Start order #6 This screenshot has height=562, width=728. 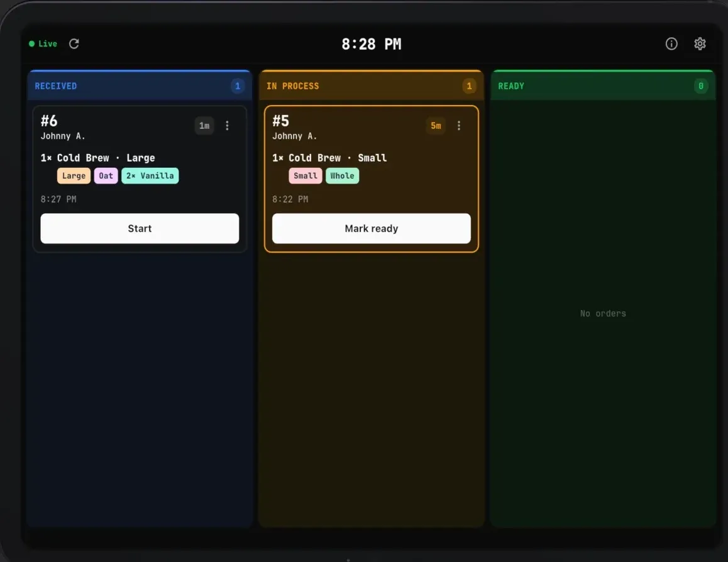point(140,228)
